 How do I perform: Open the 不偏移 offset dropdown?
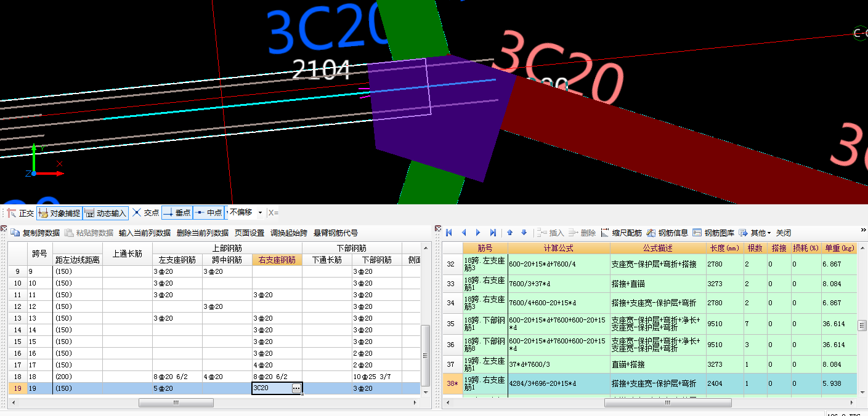[260, 213]
